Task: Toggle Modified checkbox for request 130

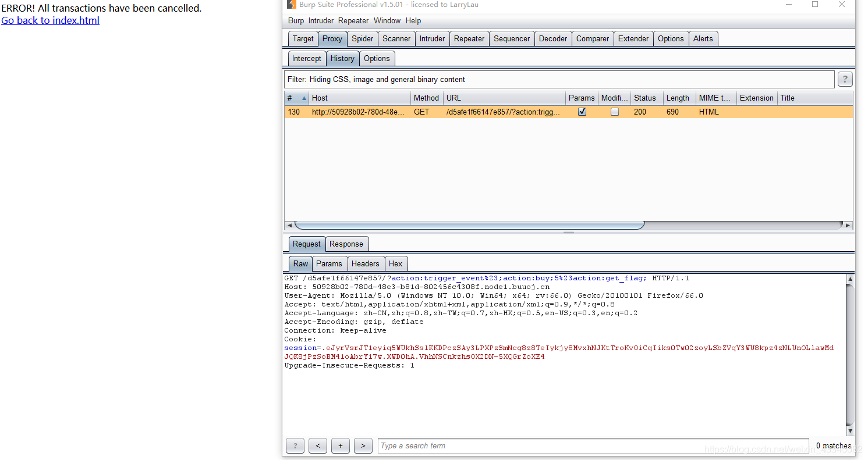Action: tap(615, 112)
